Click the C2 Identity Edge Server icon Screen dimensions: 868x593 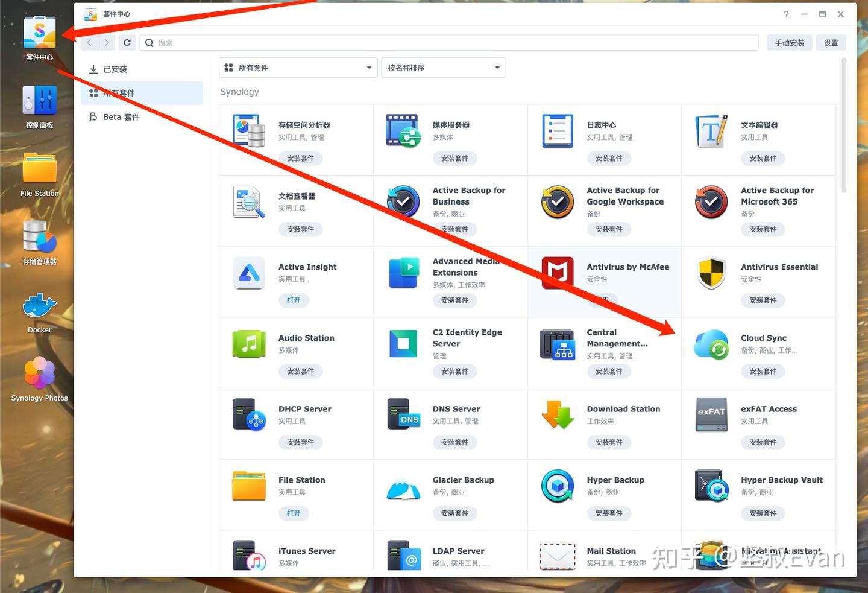pyautogui.click(x=403, y=344)
